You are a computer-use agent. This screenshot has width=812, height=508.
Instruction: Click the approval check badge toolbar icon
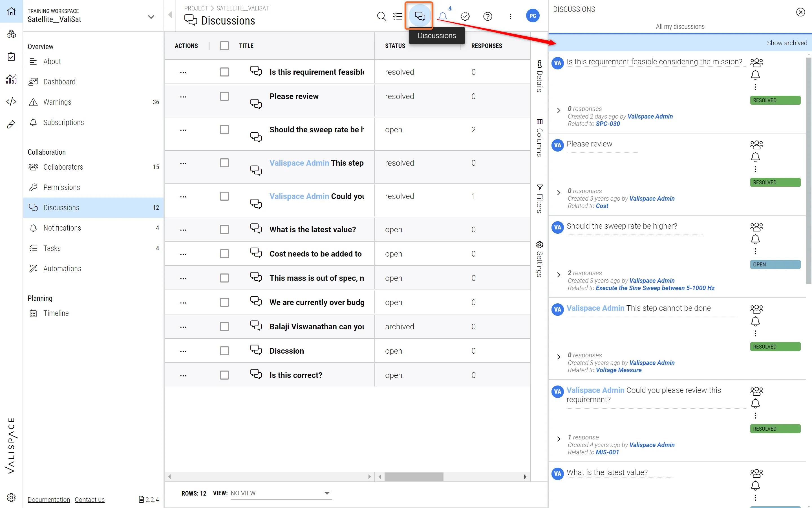[465, 16]
